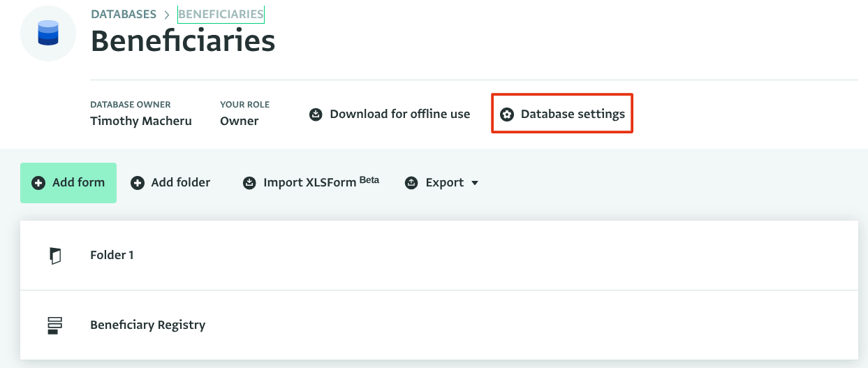Screen dimensions: 868x368
Task: Expand the Export dropdown arrow
Action: (475, 183)
